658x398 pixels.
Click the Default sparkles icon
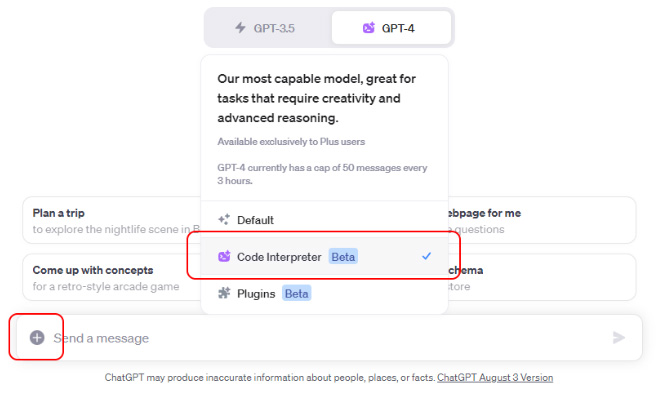(224, 220)
